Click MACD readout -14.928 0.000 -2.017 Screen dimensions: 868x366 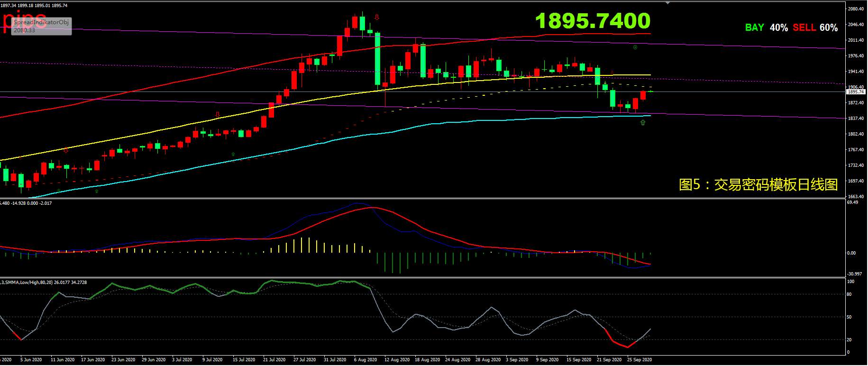32,203
